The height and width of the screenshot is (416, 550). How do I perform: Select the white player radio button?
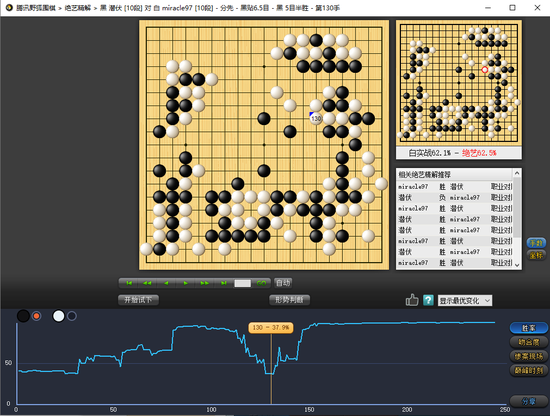72,316
